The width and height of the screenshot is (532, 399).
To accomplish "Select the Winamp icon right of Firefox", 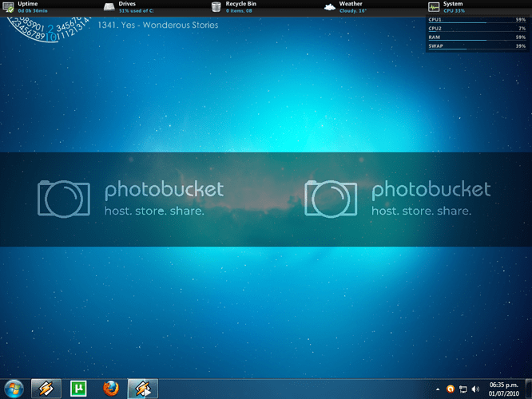I will 143,389.
